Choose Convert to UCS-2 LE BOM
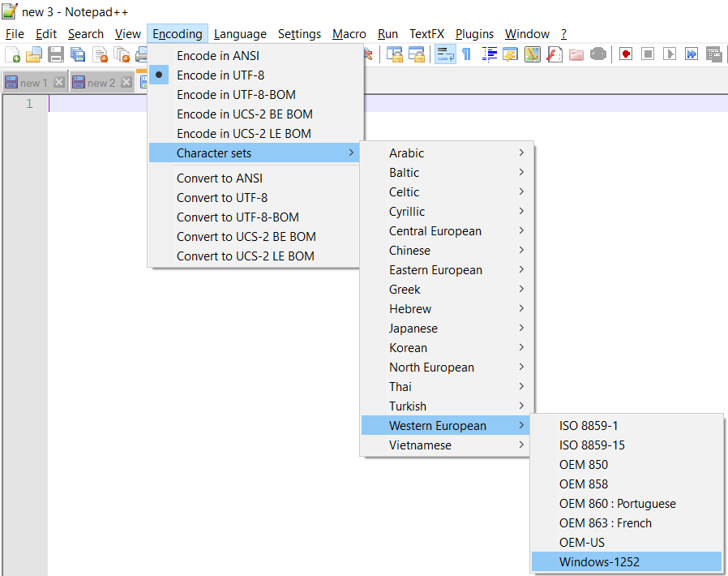Image resolution: width=728 pixels, height=576 pixels. [x=255, y=256]
